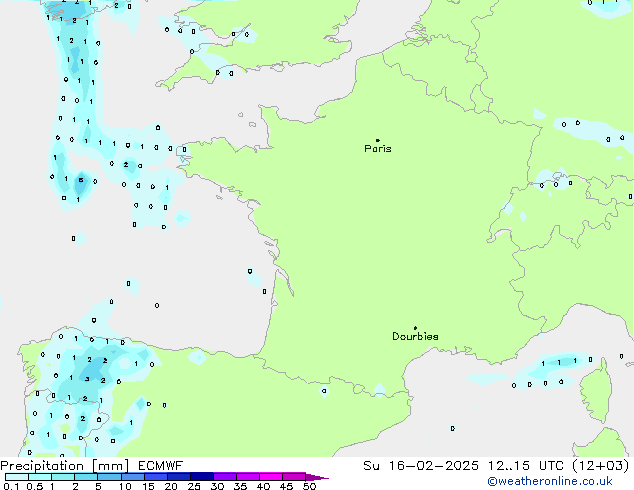
Task: Pick the magenta legend swatch between 40 and 45
Action: tap(271, 477)
